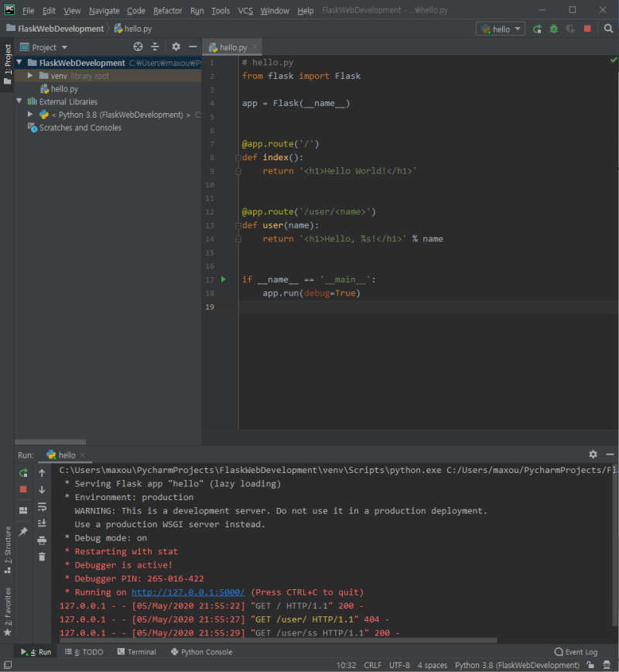The width and height of the screenshot is (619, 672).
Task: Open the TODO tool window
Action: click(84, 651)
